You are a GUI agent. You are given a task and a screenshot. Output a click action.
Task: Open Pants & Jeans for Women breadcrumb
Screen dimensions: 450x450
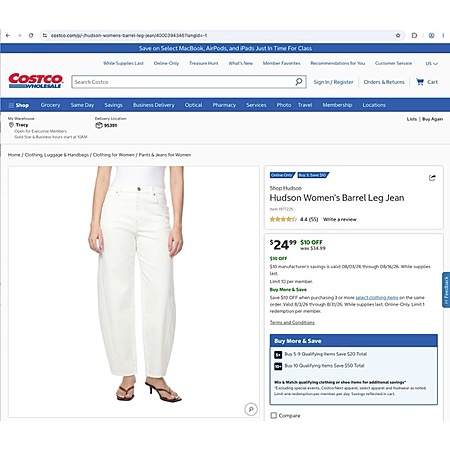click(165, 155)
